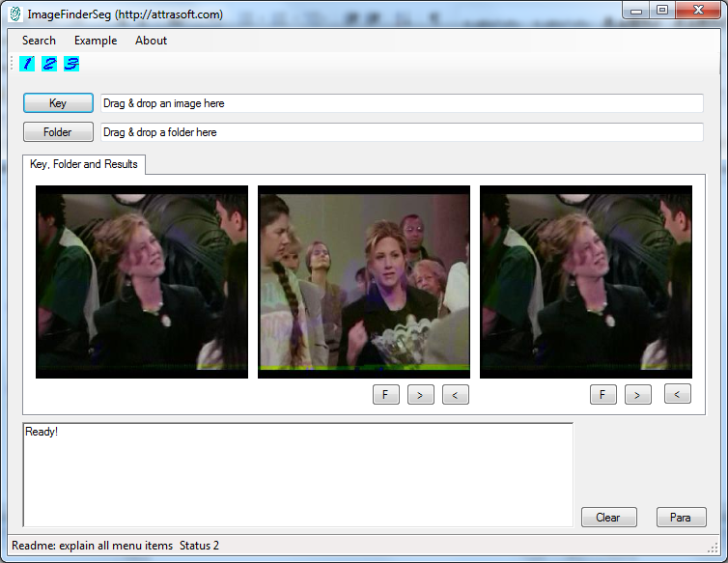Go to next image under the middle picture

tap(421, 395)
